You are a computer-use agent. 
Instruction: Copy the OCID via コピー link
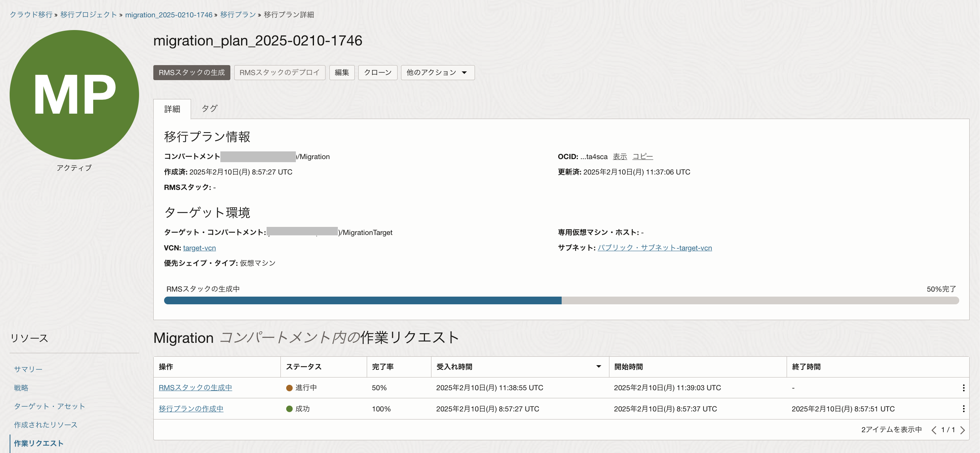643,156
